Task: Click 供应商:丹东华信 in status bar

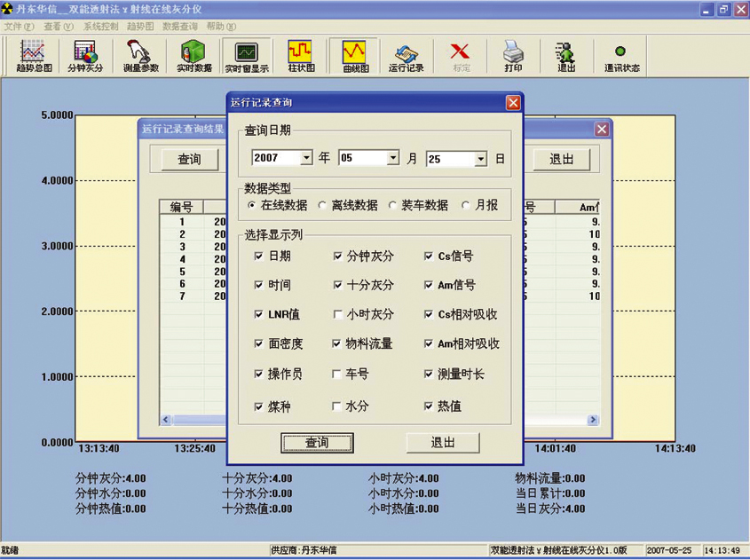Action: (304, 550)
